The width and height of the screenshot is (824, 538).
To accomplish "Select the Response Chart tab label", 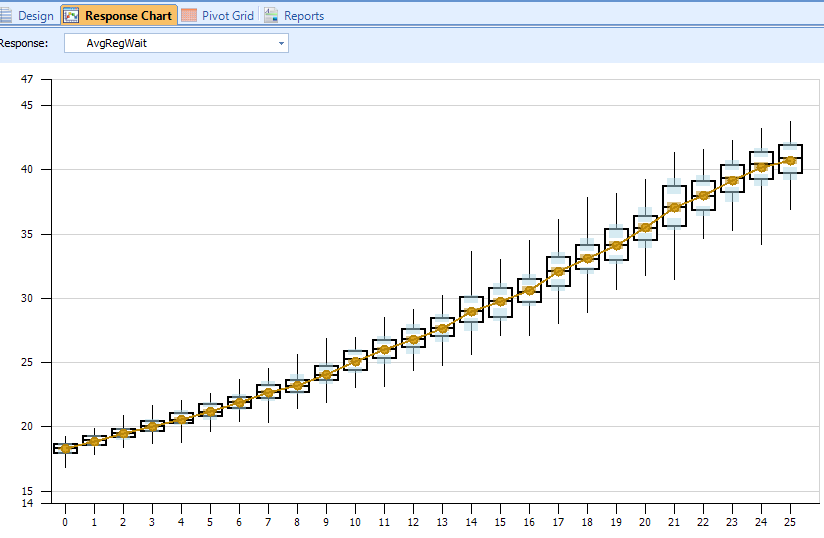I will [128, 16].
